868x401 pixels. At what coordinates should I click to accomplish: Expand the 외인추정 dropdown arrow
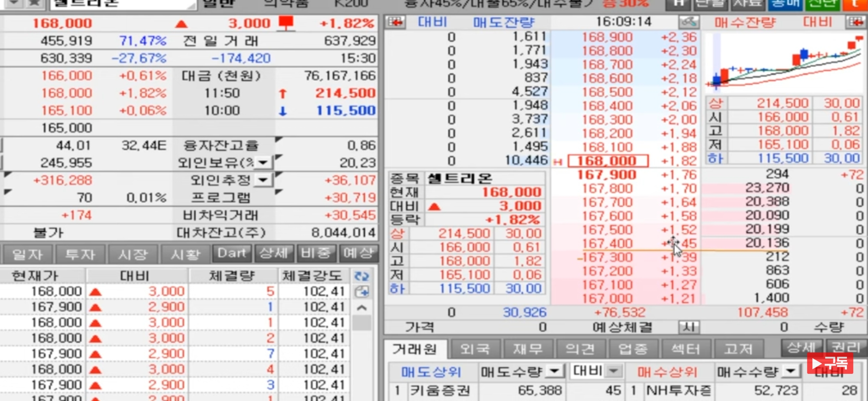(x=263, y=180)
